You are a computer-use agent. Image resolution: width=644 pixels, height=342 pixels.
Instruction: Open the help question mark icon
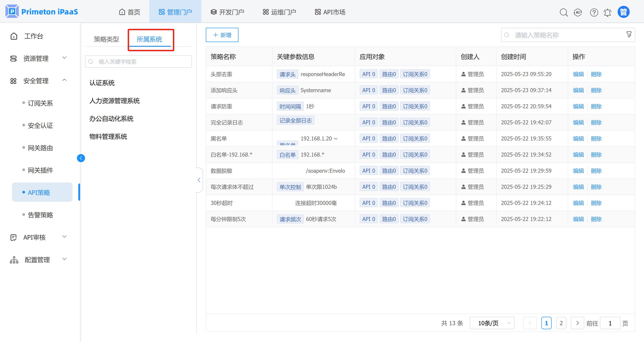pos(594,12)
